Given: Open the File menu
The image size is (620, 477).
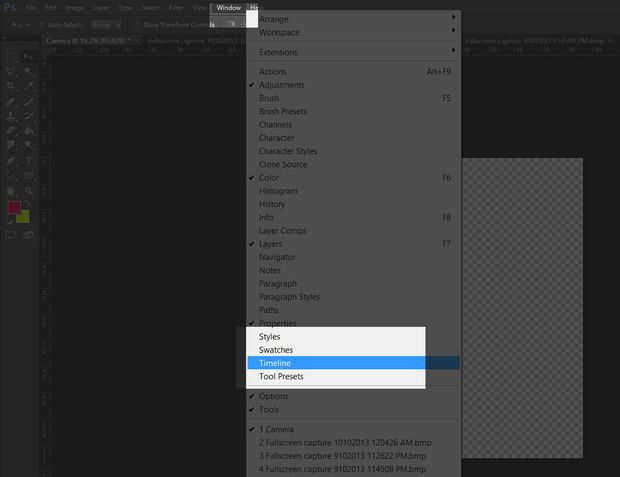Looking at the screenshot, I should tap(31, 8).
